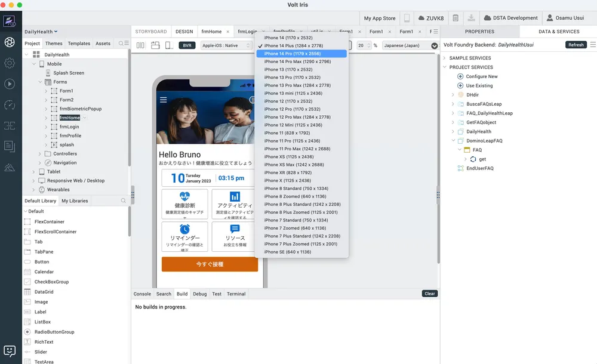Open the aperture-shaped sidebar icon

click(x=10, y=42)
